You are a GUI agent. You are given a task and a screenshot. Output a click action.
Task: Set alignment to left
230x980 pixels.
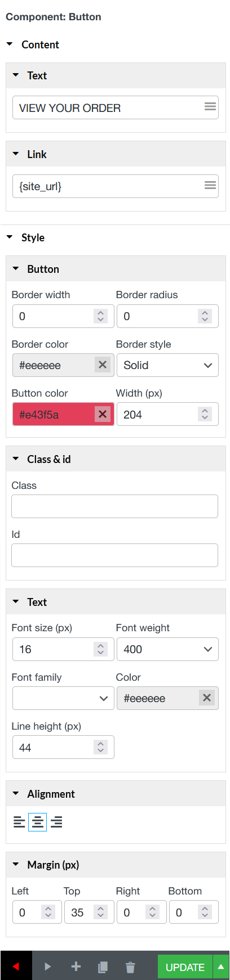19,822
